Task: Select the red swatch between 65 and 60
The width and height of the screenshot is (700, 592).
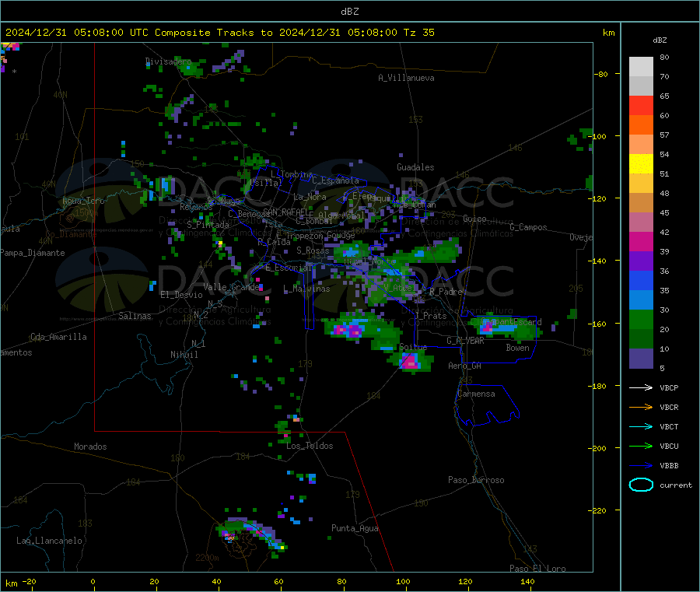Action: 641,105
